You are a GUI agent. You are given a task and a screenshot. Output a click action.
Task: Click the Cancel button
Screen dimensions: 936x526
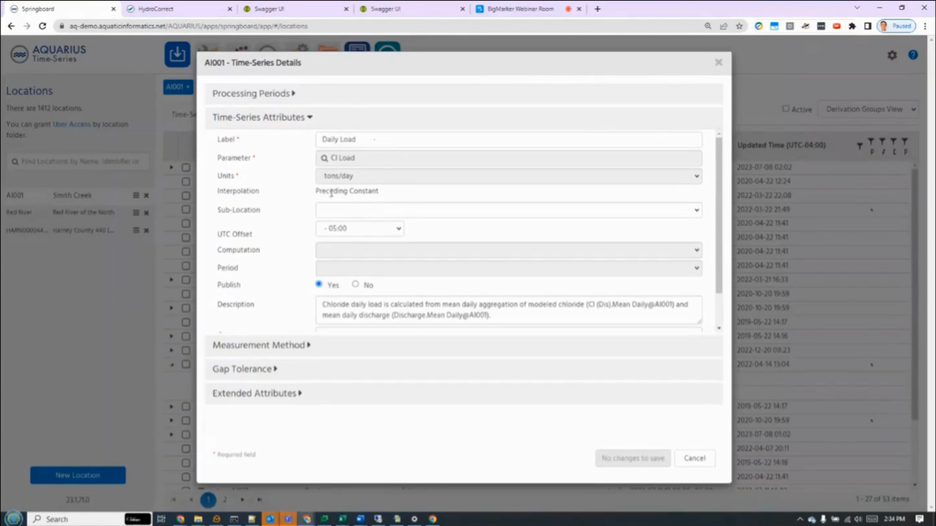[x=694, y=458]
